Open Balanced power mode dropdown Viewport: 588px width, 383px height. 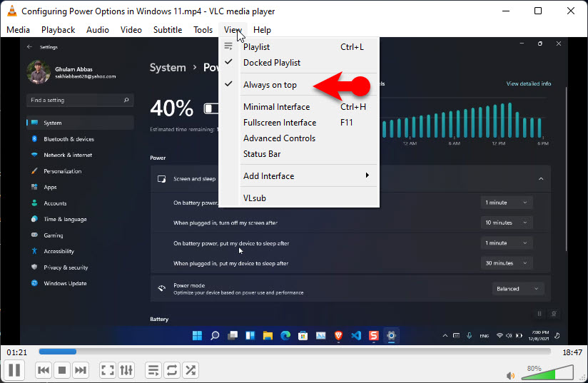click(x=518, y=289)
